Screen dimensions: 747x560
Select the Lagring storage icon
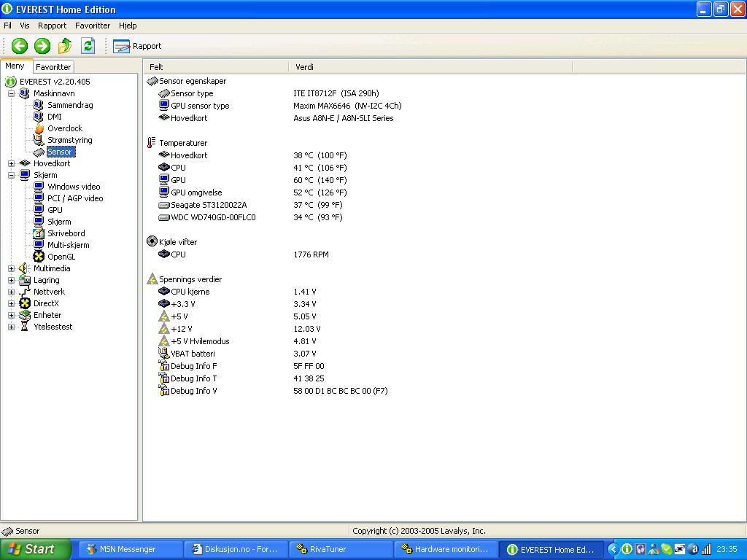click(25, 280)
